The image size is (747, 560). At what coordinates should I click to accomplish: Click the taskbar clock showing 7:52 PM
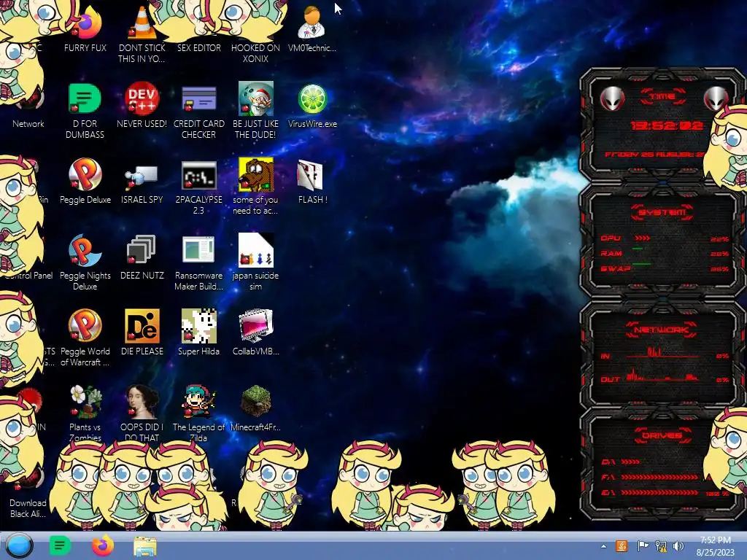click(x=716, y=546)
